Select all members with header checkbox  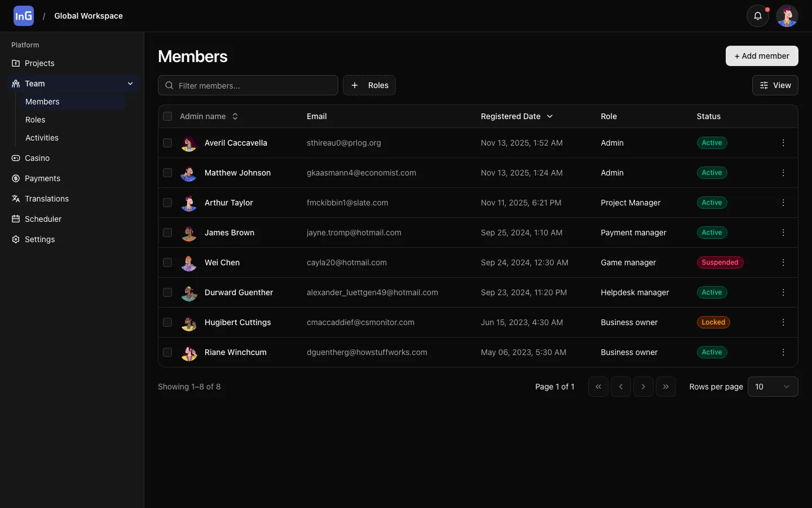tap(167, 116)
